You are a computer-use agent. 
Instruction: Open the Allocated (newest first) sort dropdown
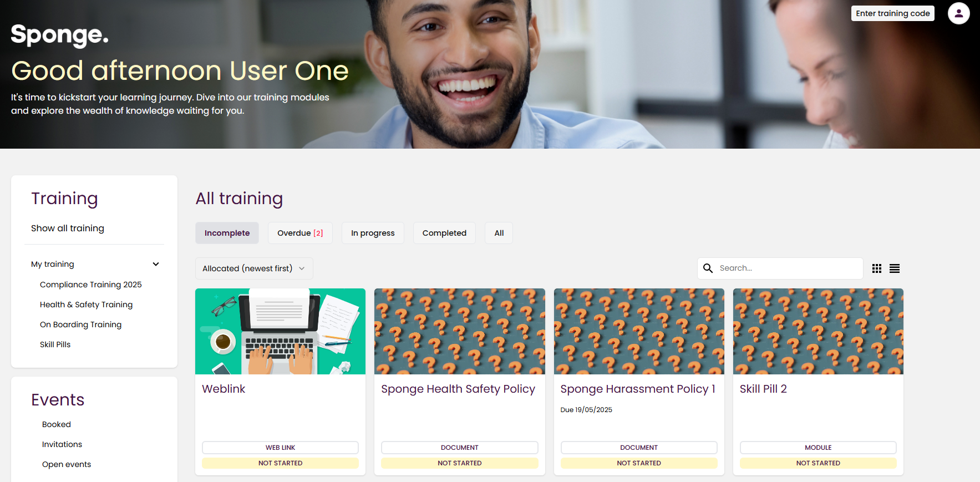(x=254, y=268)
